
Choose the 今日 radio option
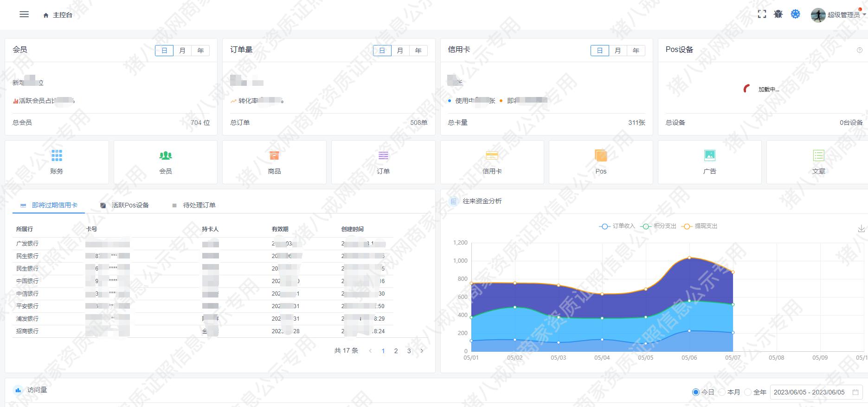coord(695,392)
